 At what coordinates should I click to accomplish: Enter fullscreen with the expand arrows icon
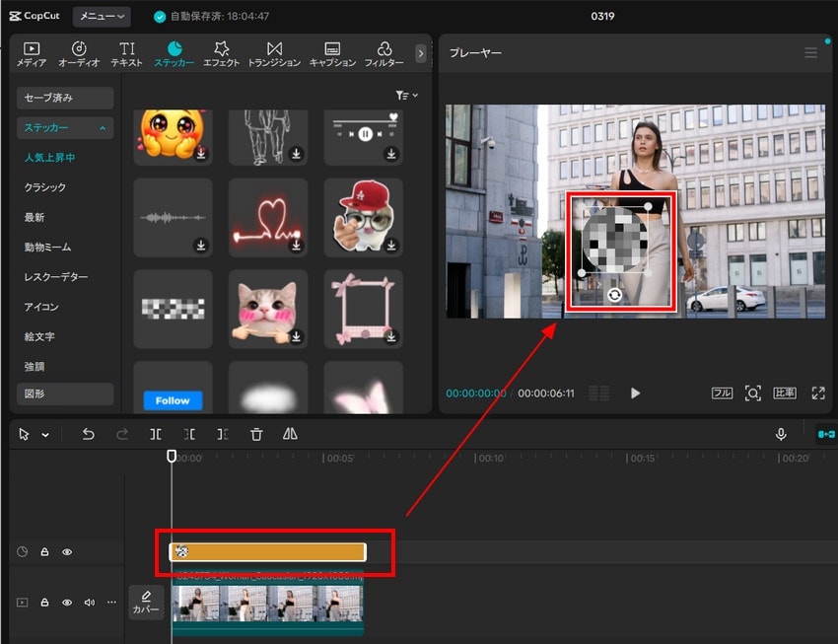click(817, 393)
